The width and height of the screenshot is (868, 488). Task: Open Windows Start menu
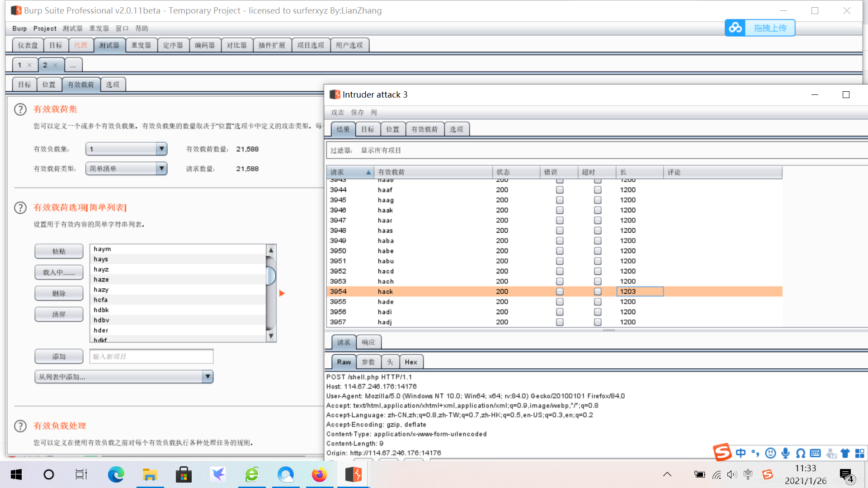tap(16, 474)
